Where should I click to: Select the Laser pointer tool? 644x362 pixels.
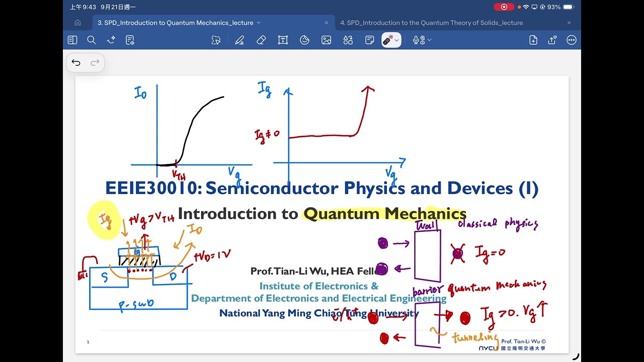point(387,40)
